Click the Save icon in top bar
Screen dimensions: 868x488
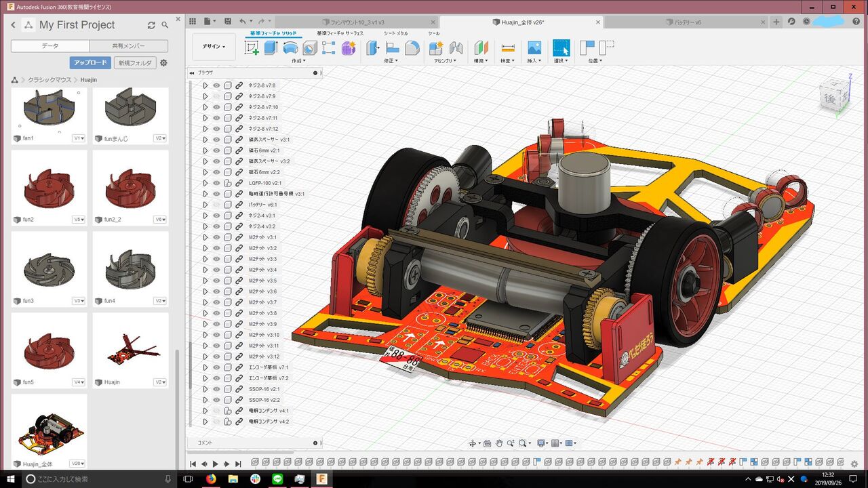[x=227, y=22]
